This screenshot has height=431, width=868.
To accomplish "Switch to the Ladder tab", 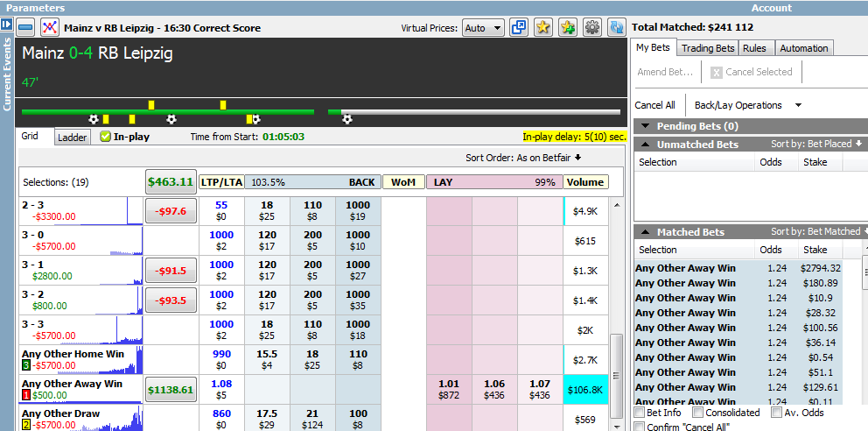I will (72, 138).
